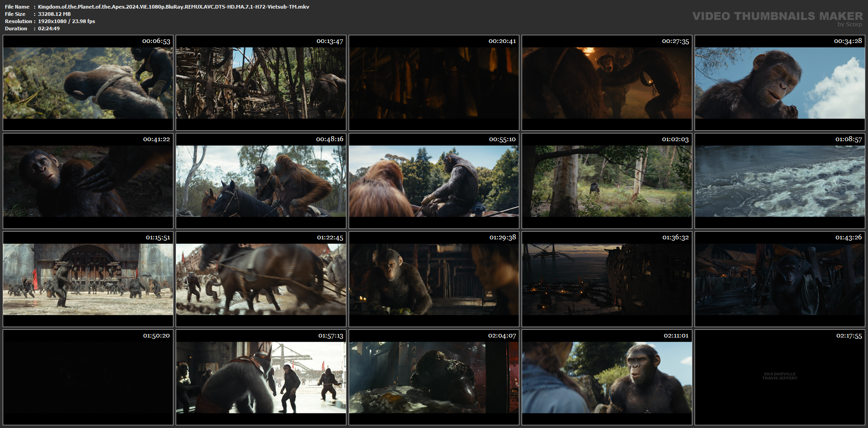View the thumbnail timestamped 01:29:38
Viewport: 868px width, 428px height.
(x=434, y=279)
